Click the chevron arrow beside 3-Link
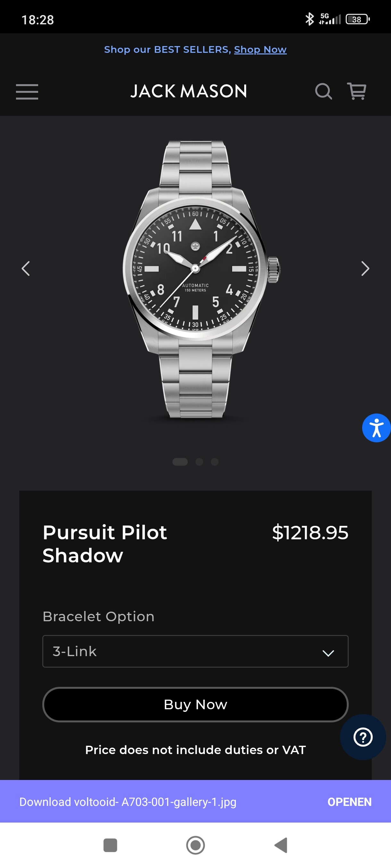Viewport: 391px width, 868px height. click(328, 653)
